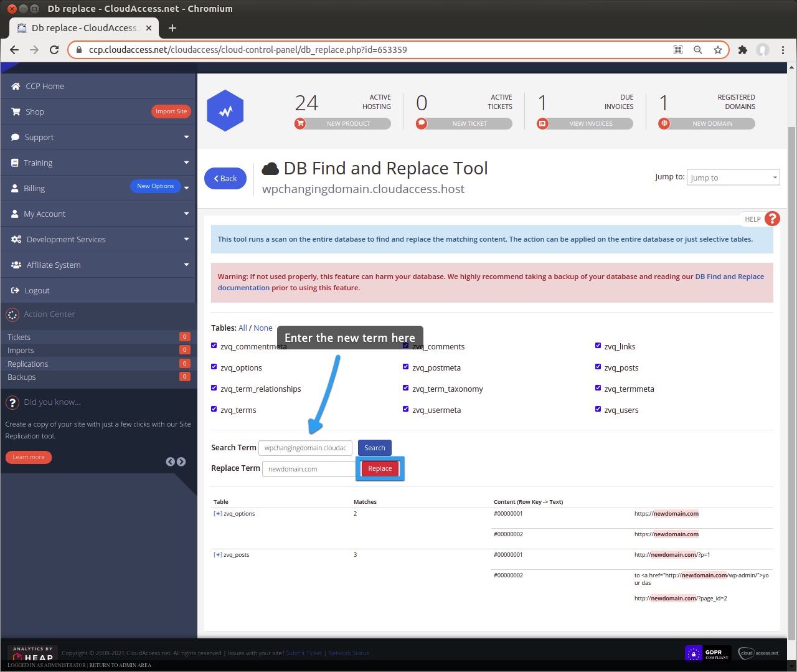Click the blue Search button
The image size is (797, 672).
click(375, 448)
